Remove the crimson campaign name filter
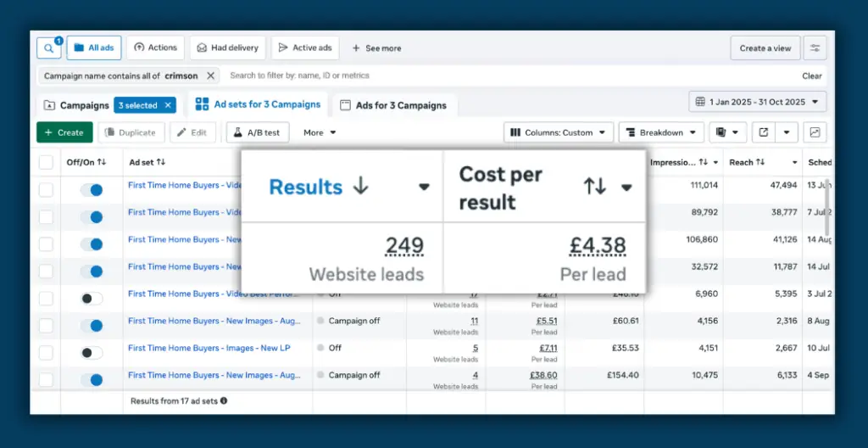 210,76
